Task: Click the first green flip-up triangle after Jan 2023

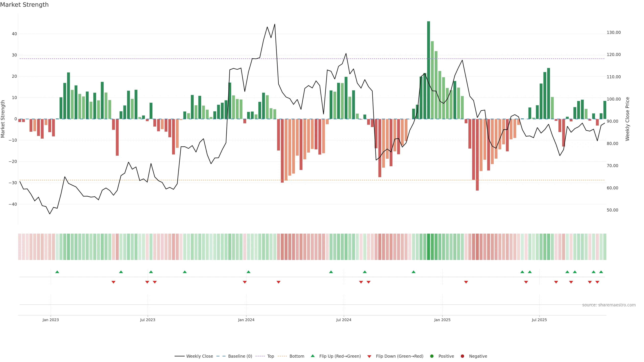Action: coord(57,272)
